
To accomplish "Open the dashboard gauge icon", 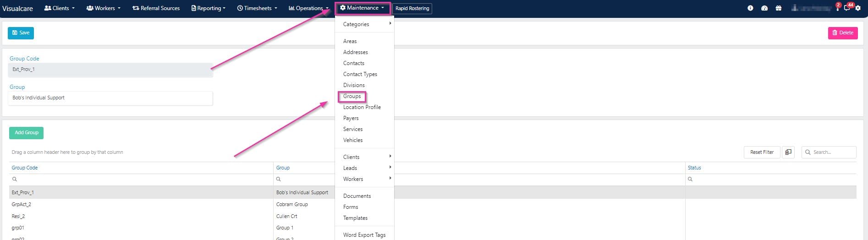I will point(764,8).
